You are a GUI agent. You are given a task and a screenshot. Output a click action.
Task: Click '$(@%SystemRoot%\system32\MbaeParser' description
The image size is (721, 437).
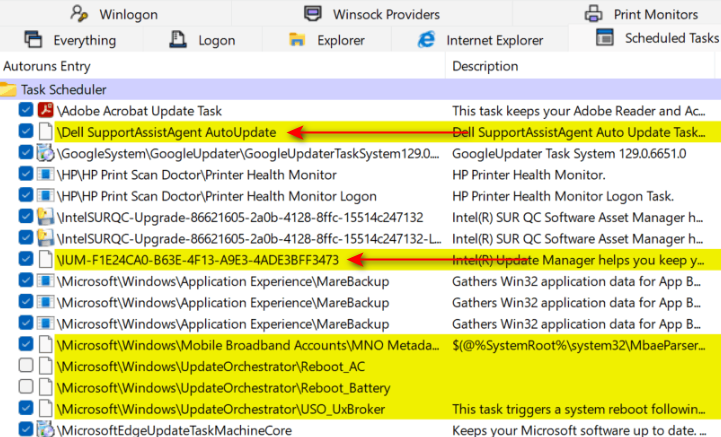click(x=578, y=345)
